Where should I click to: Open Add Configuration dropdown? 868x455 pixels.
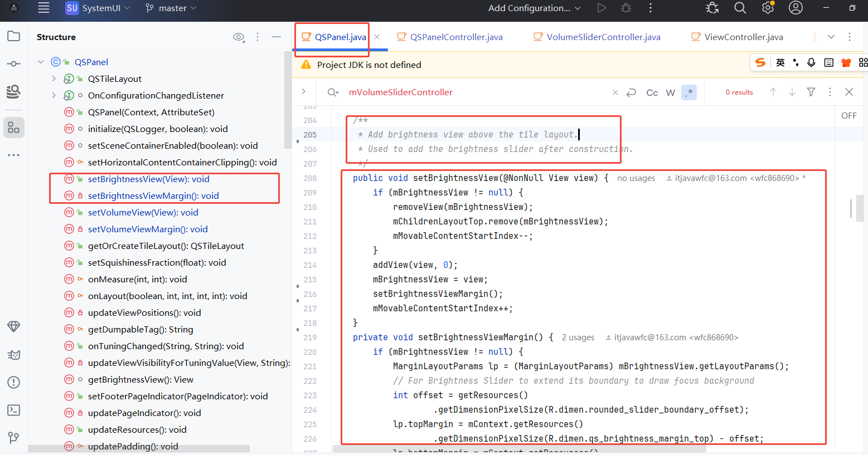535,8
